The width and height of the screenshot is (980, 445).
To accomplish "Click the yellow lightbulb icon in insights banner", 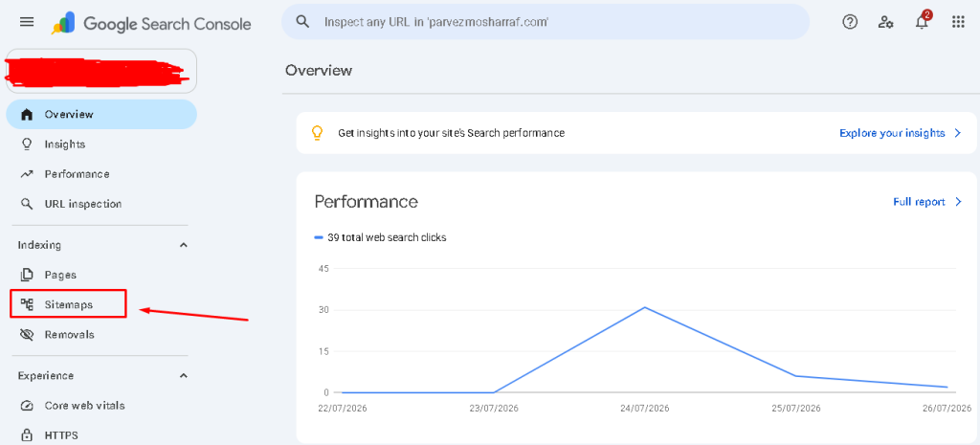I will pos(317,132).
